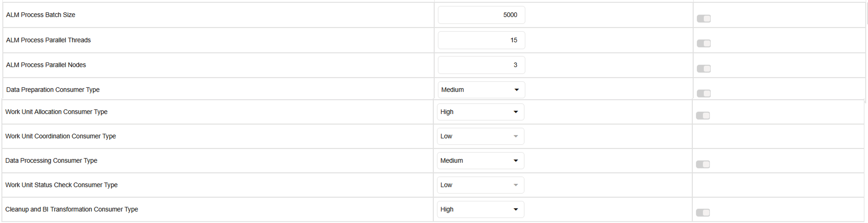Open Work Unit Allocation Consumer Type dropdown
Screen dimensions: 868x223
click(481, 112)
